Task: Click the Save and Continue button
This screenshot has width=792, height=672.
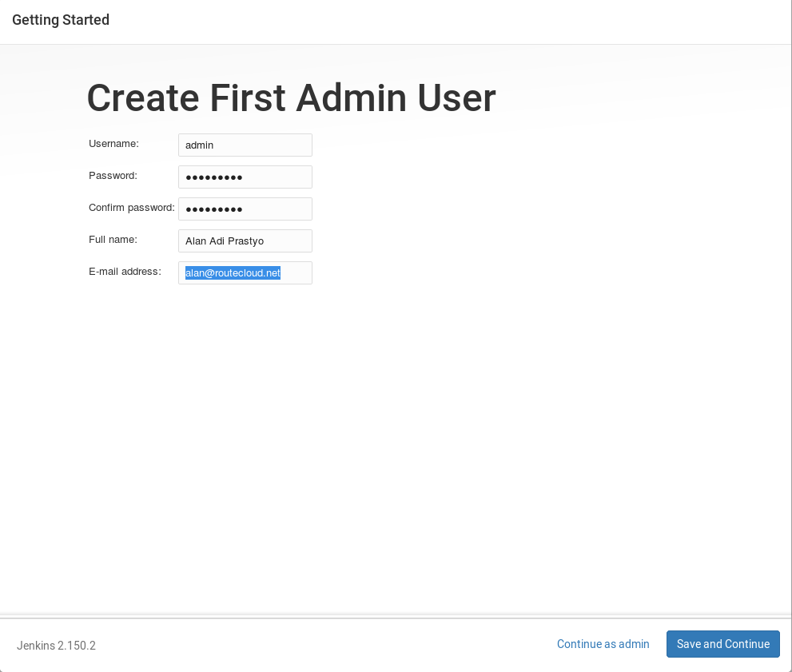Action: click(722, 644)
